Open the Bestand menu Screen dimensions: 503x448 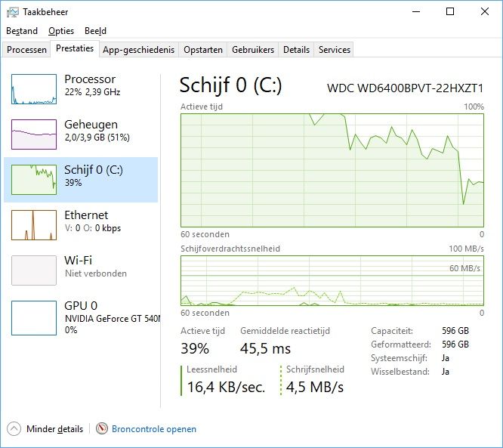point(22,31)
